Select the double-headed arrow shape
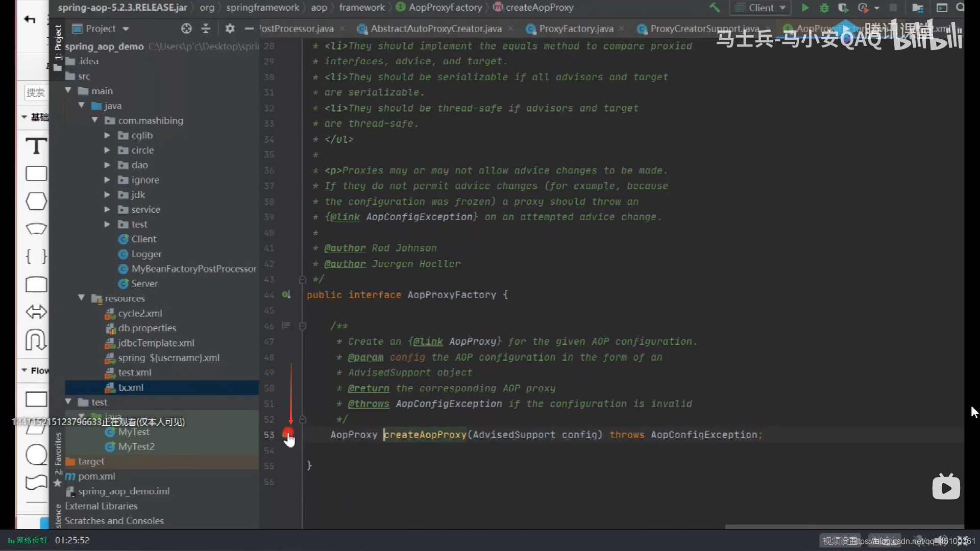This screenshot has width=980, height=551. (x=36, y=312)
